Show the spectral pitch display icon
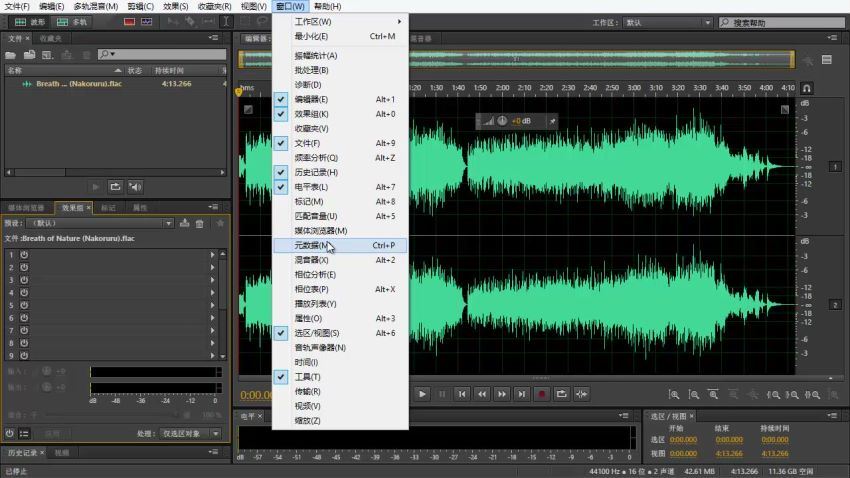The height and width of the screenshot is (478, 850). (147, 22)
